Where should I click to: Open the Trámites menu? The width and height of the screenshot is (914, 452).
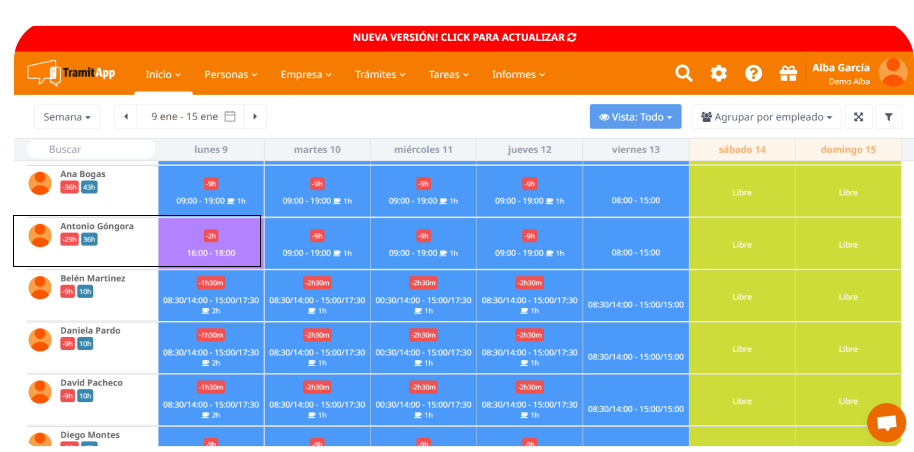click(380, 74)
